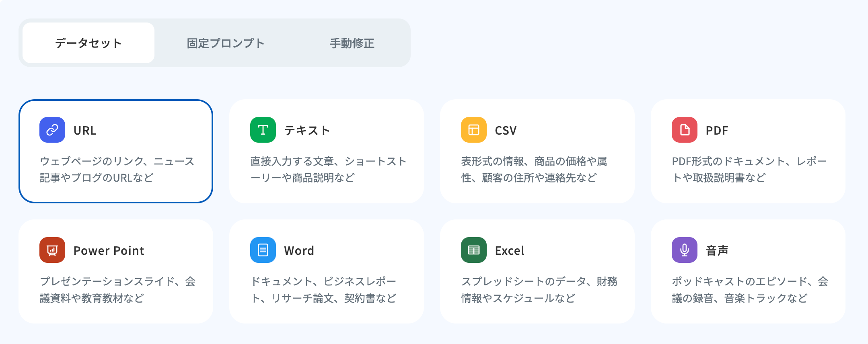This screenshot has height=344, width=868.
Task: Select the Power Point card title
Action: (x=109, y=251)
